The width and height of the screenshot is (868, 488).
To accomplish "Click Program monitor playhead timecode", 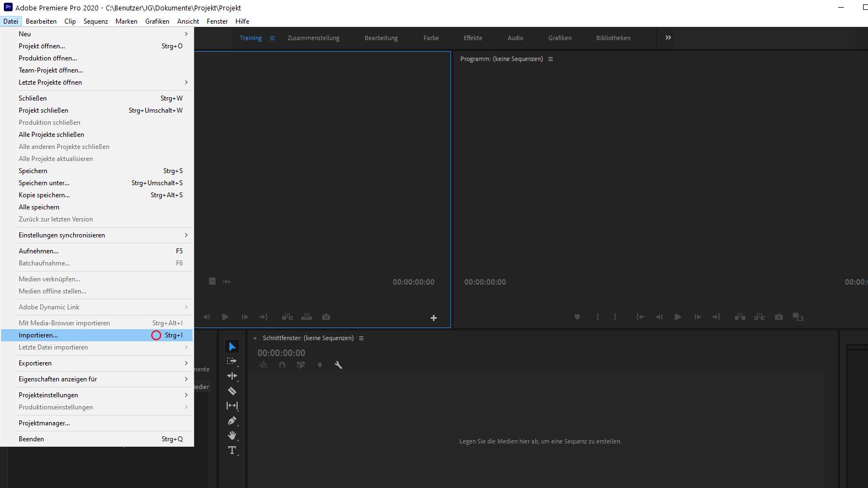I will (x=485, y=282).
